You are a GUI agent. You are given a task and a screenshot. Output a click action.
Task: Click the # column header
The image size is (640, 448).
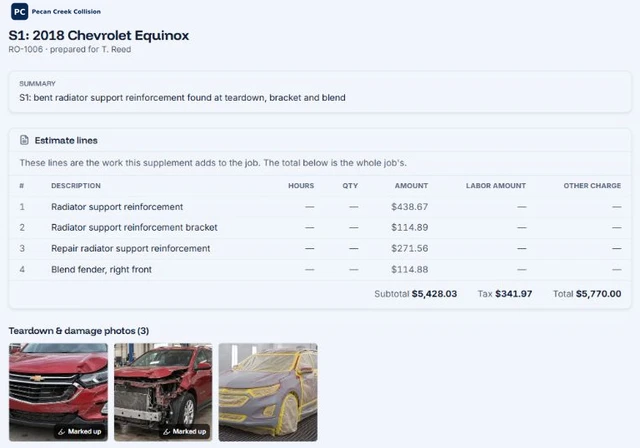[x=22, y=186]
